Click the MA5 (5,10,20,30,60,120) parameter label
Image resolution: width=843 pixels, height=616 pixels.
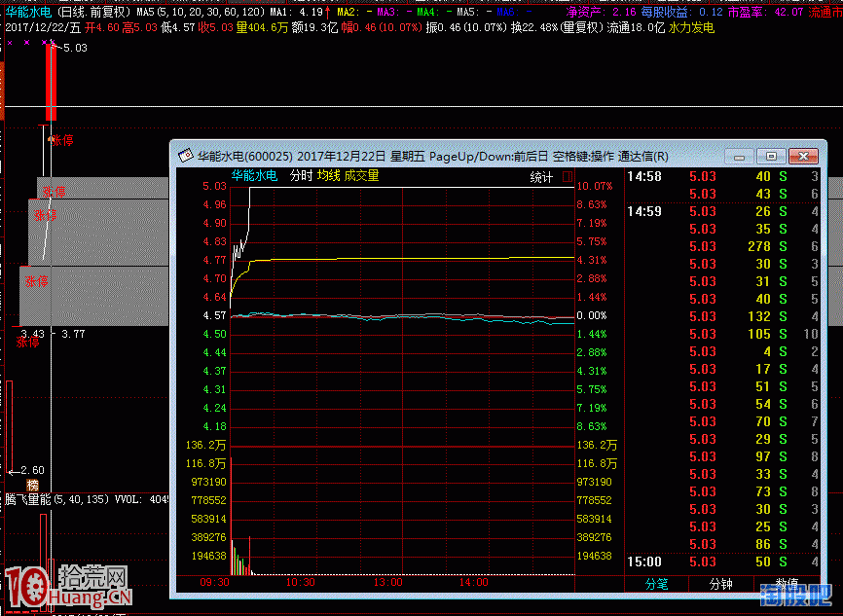201,12
